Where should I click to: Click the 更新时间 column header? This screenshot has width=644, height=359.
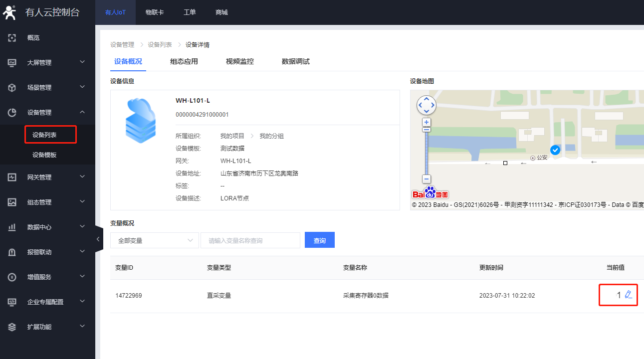(491, 268)
